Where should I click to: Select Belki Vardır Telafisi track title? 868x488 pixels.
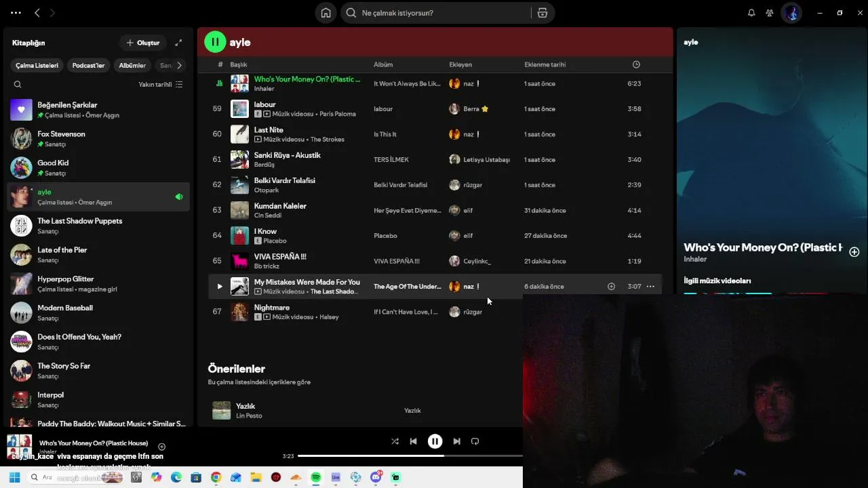coord(285,181)
